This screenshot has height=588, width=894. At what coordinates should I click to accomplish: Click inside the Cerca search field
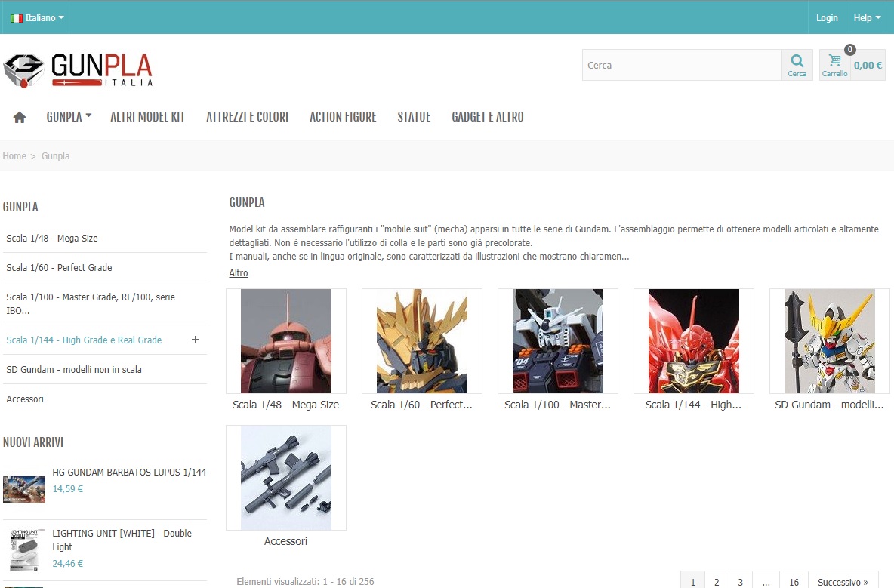pyautogui.click(x=680, y=65)
